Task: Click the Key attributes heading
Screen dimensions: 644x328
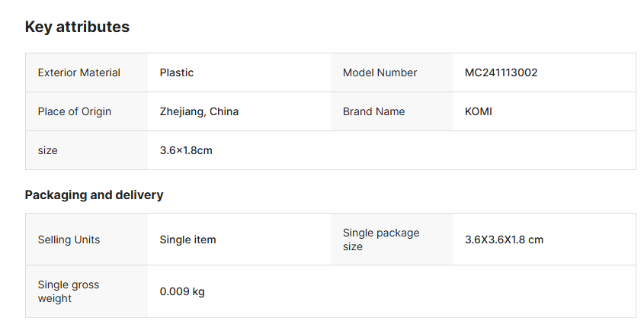Action: coord(77,27)
